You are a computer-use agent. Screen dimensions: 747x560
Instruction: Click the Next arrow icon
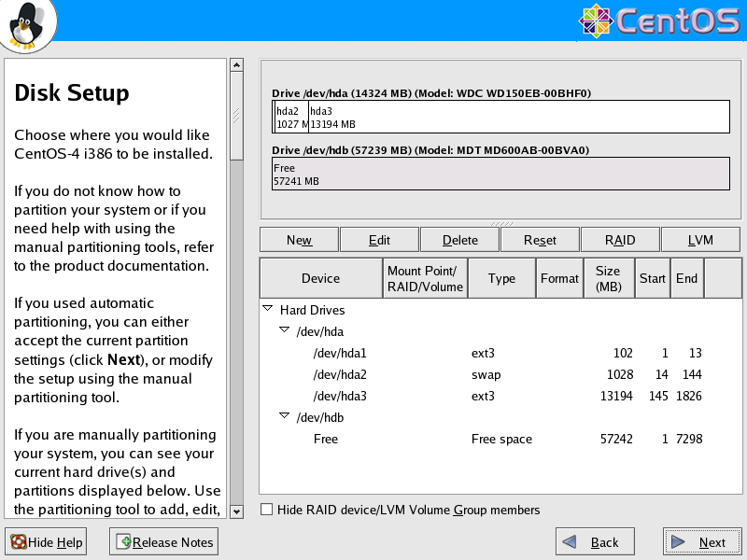coord(680,542)
